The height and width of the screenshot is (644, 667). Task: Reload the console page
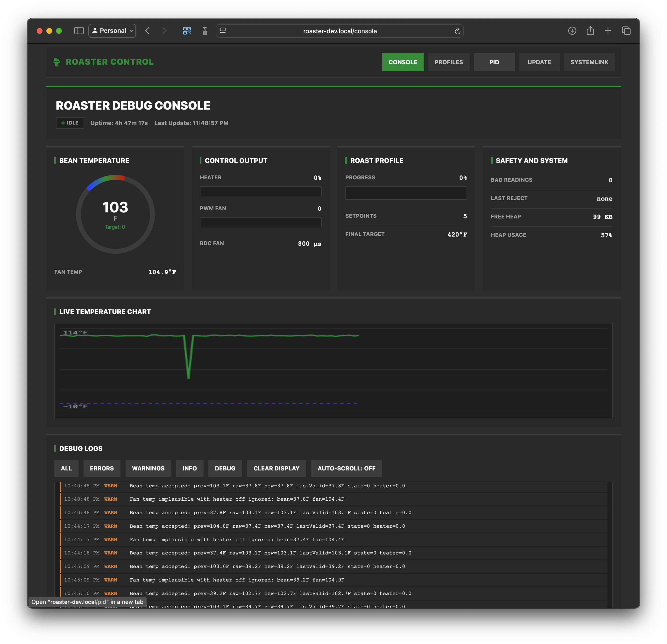tap(457, 31)
